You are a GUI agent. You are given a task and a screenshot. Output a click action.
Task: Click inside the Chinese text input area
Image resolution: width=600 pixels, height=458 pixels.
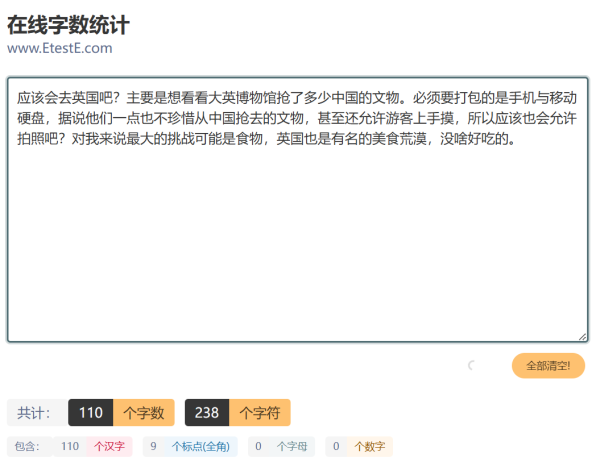point(297,209)
